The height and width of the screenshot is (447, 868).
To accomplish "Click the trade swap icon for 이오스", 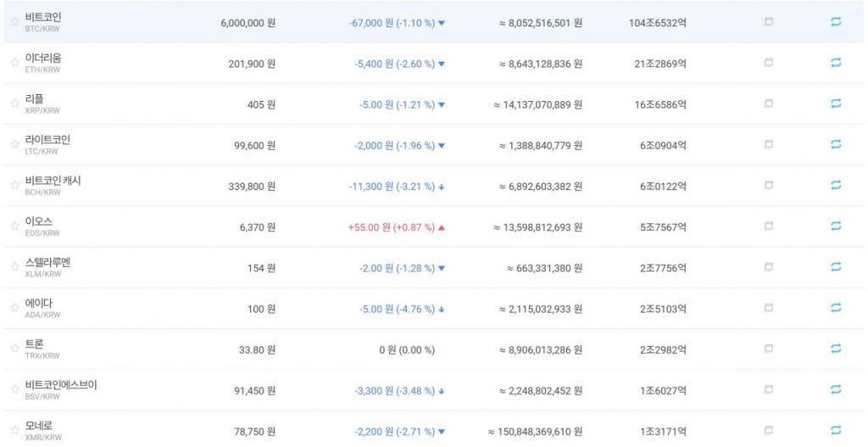I will click(836, 226).
